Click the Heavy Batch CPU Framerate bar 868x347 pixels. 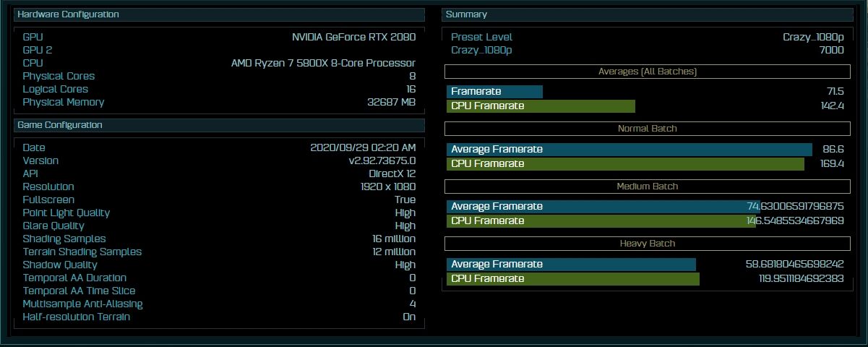coord(572,279)
